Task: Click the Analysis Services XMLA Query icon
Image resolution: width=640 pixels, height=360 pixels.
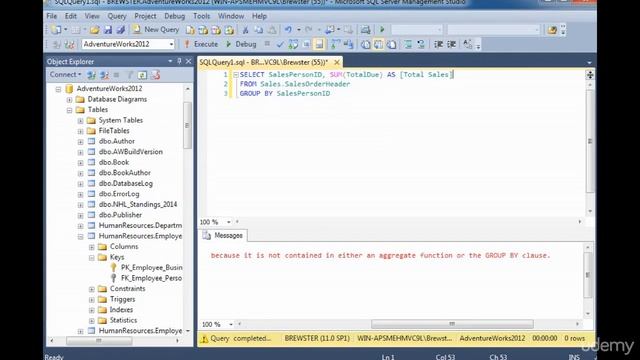Action: point(229,30)
